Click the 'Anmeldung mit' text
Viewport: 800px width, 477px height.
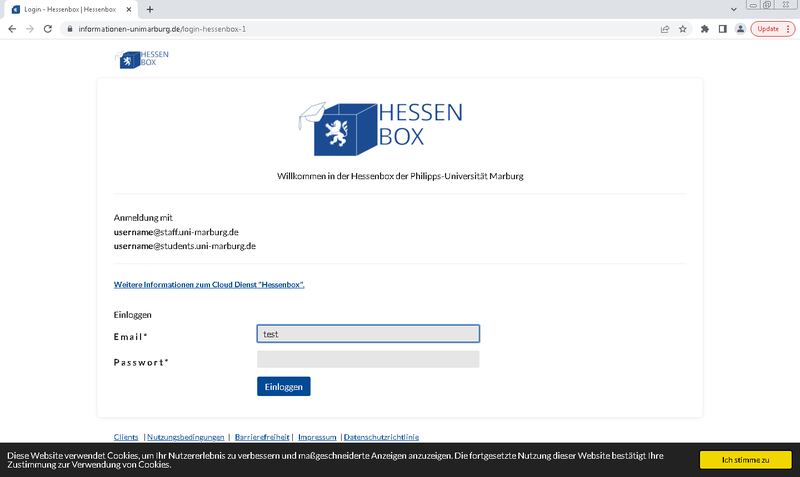[x=143, y=218]
